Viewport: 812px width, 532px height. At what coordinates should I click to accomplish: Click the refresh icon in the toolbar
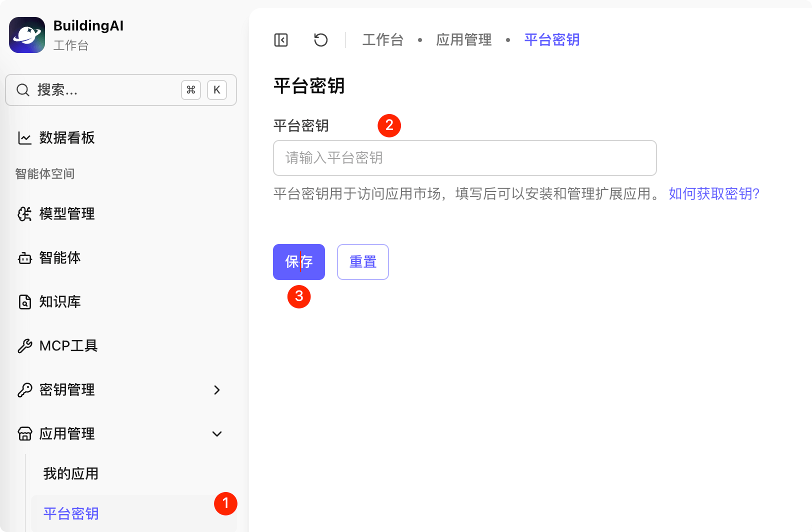click(320, 39)
